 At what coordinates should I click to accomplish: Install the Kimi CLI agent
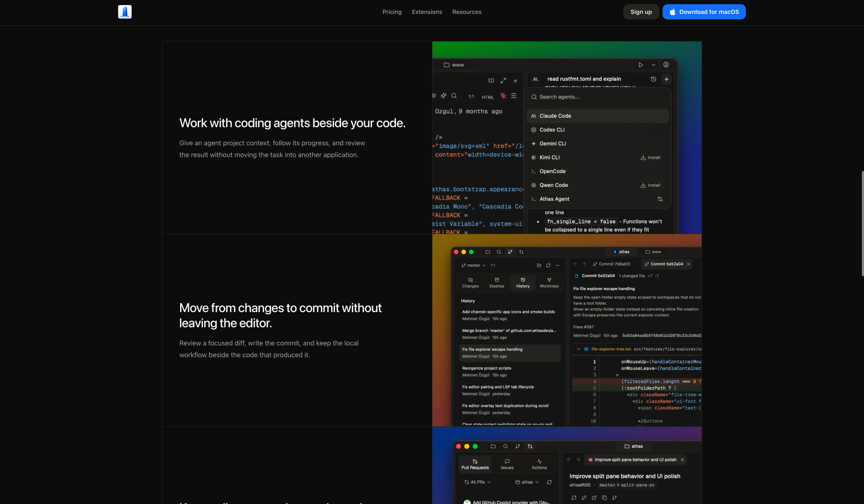coord(650,158)
